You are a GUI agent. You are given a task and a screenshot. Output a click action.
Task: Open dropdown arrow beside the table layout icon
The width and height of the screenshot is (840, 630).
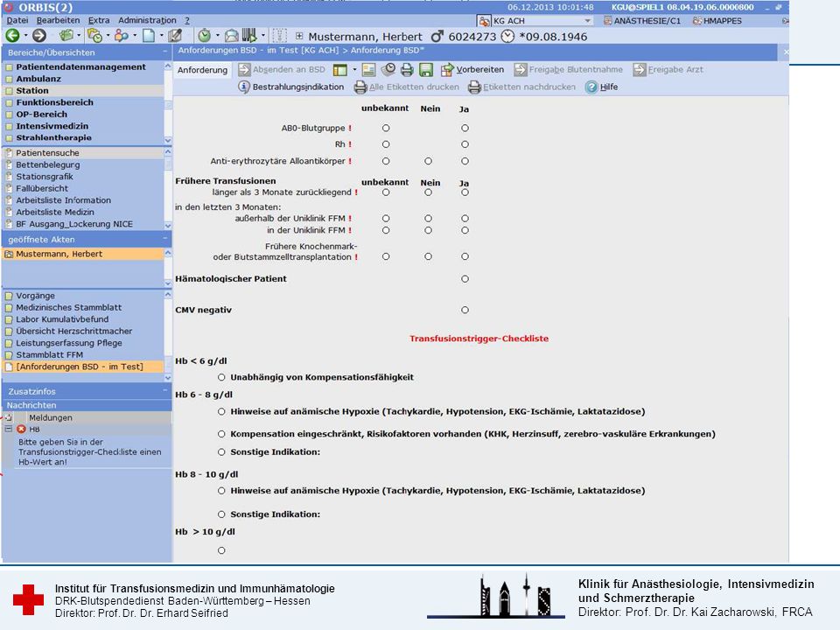354,70
